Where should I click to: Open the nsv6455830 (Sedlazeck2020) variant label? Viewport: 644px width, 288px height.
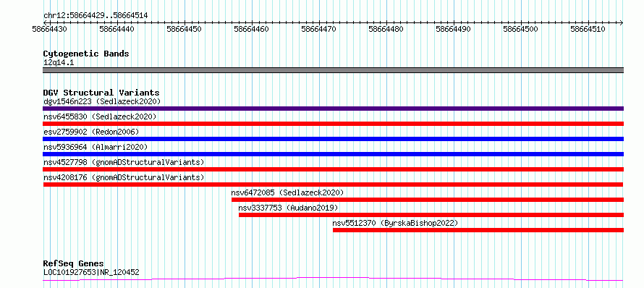[x=100, y=117]
